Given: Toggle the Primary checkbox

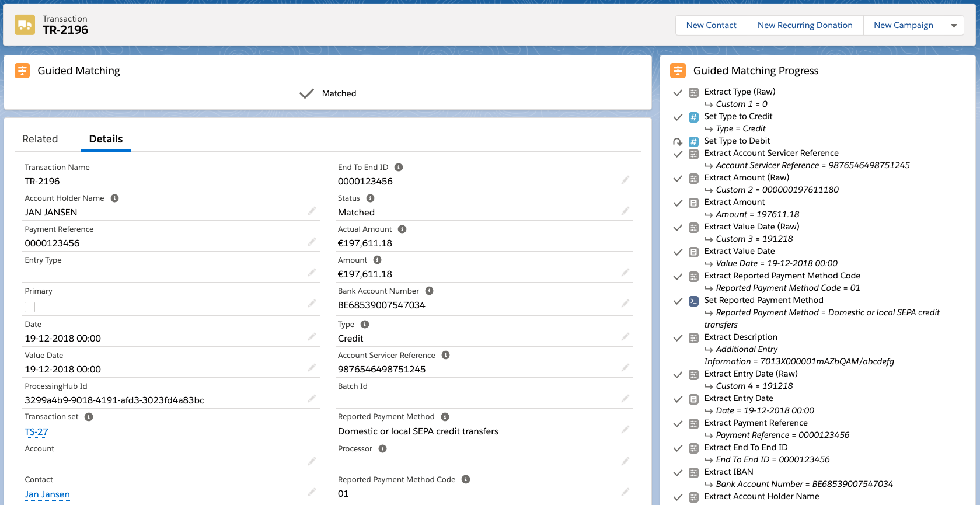Looking at the screenshot, I should pyautogui.click(x=30, y=307).
